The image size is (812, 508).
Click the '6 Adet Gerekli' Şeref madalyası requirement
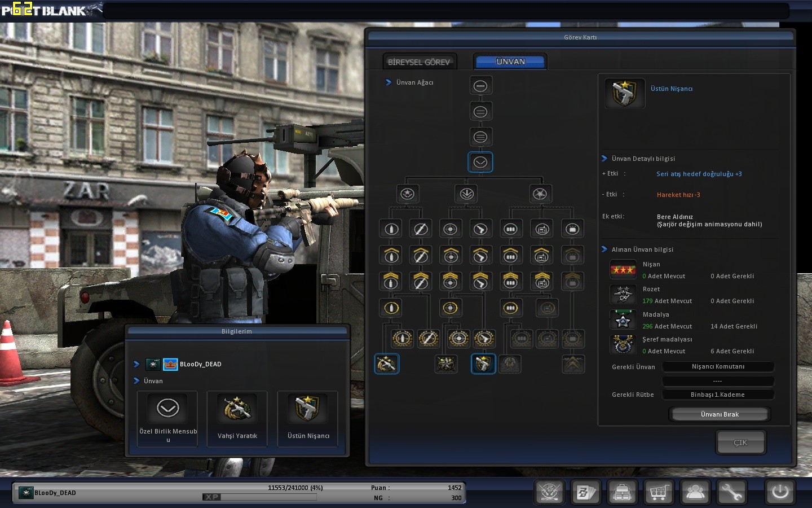[732, 351]
